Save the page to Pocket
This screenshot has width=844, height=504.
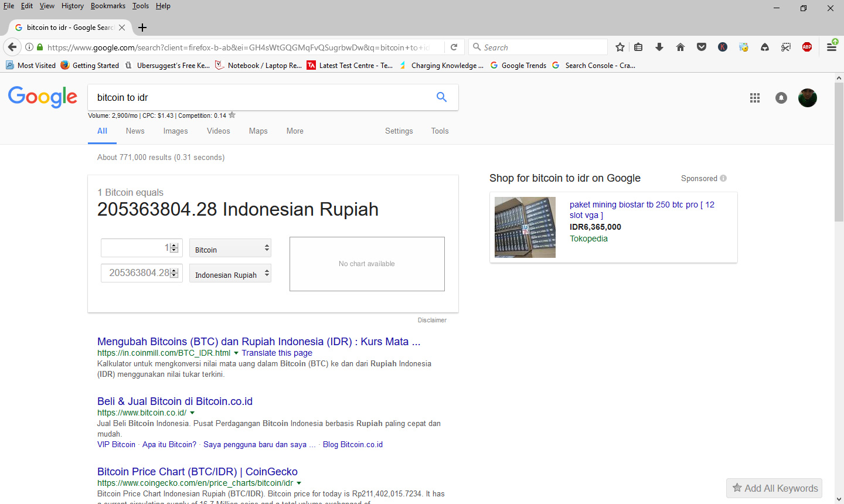[x=702, y=47]
